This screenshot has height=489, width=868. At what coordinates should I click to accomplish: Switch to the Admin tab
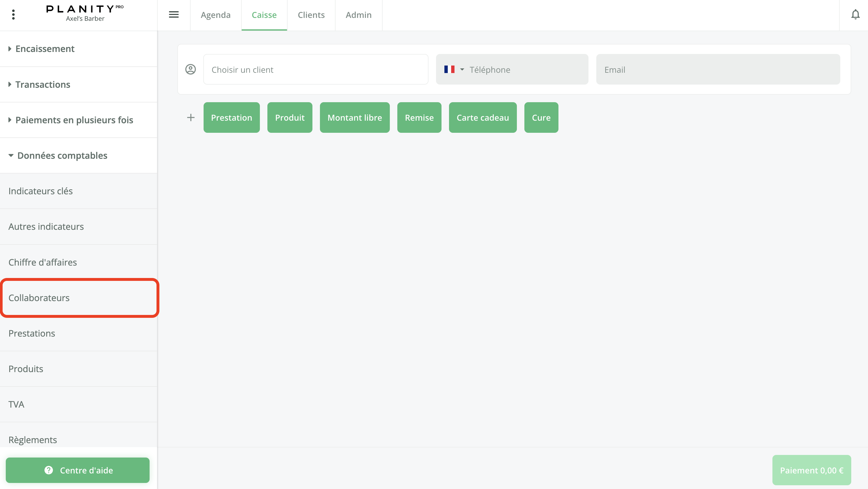(x=359, y=15)
